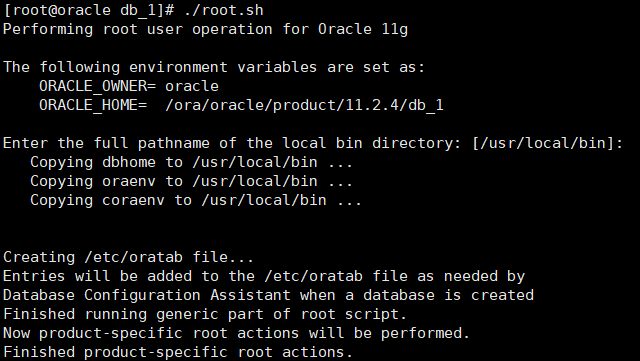Click the Copying oraenv line
This screenshot has width=640, height=361.
[x=191, y=181]
